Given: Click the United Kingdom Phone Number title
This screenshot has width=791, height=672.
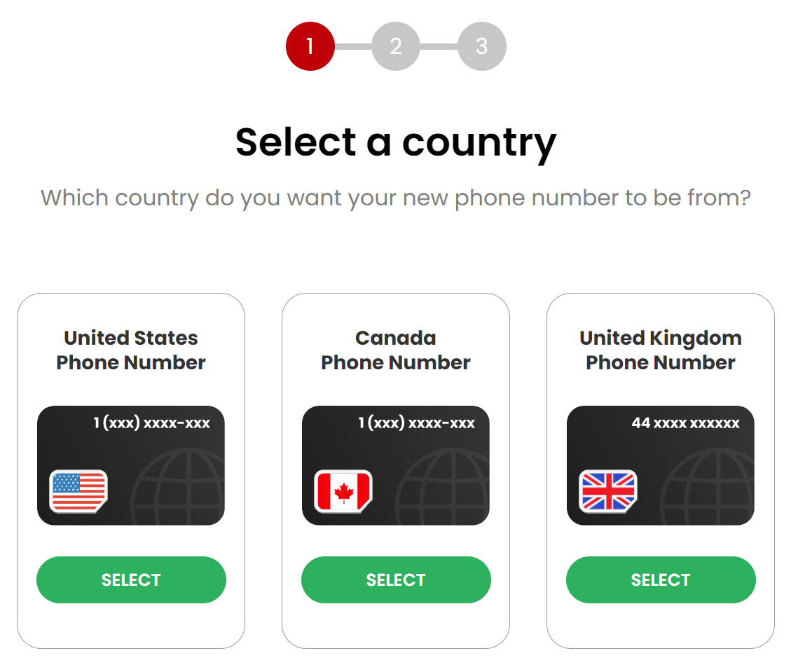Looking at the screenshot, I should pos(661,350).
